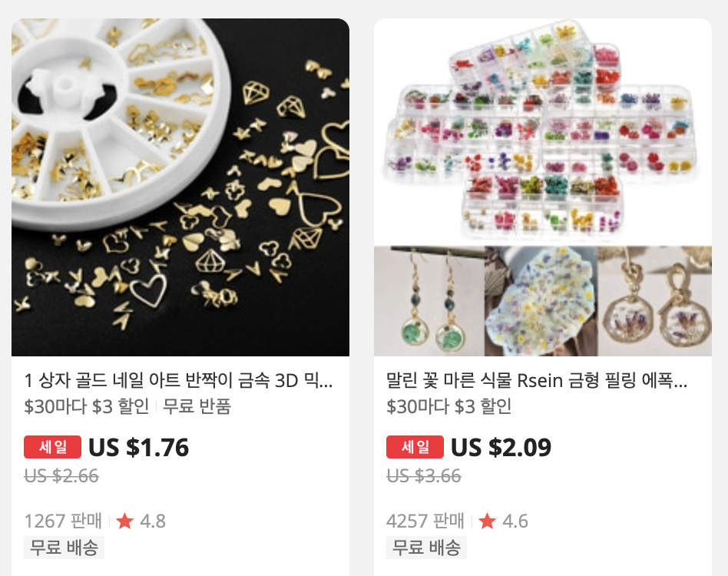Screen dimensions: 728x576
Task: Click the gold nail art product title
Action: [x=179, y=381]
